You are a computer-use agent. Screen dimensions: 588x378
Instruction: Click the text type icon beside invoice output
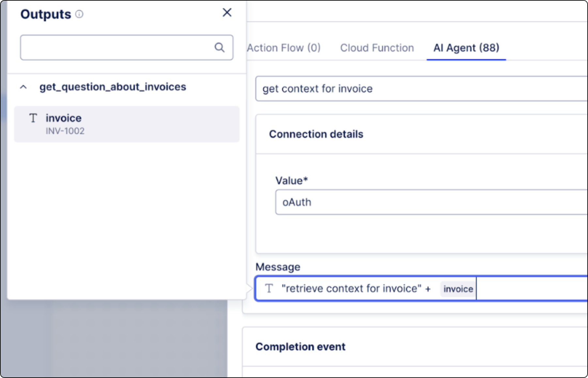click(33, 118)
